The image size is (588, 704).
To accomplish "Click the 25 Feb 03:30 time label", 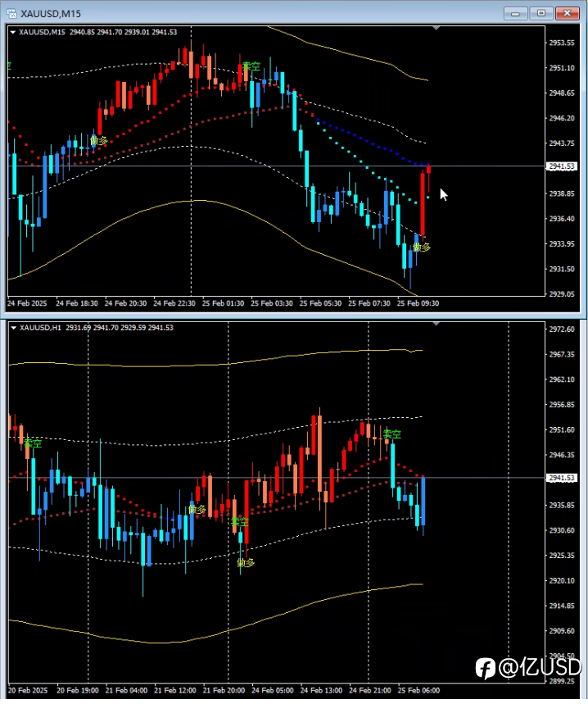I will (x=272, y=303).
